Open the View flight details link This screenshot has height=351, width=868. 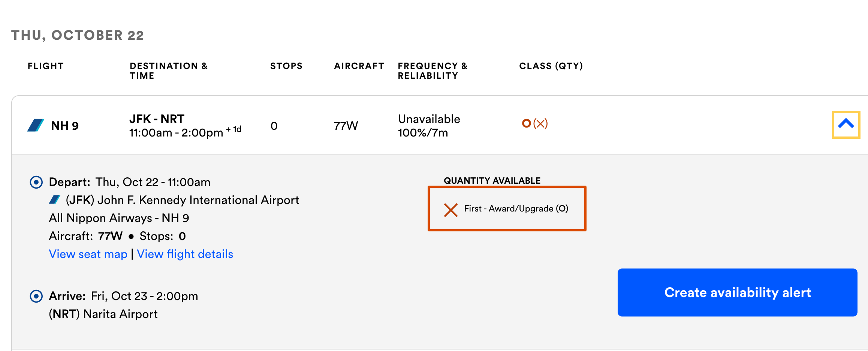185,254
